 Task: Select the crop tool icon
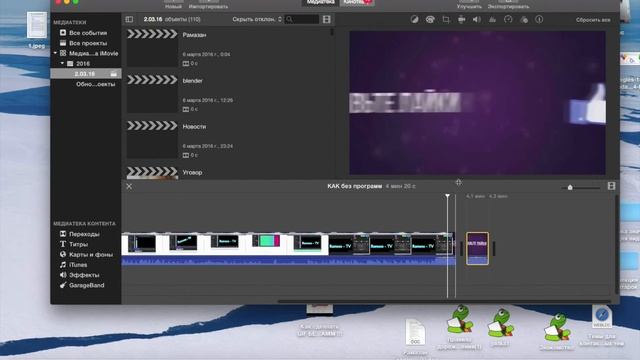(x=446, y=19)
